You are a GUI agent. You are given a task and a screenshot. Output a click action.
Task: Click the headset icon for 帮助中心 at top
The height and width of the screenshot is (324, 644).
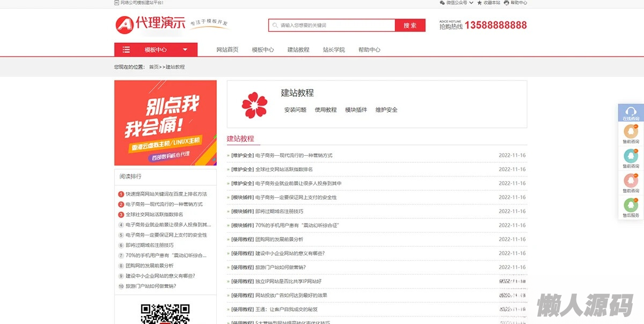coord(507,3)
